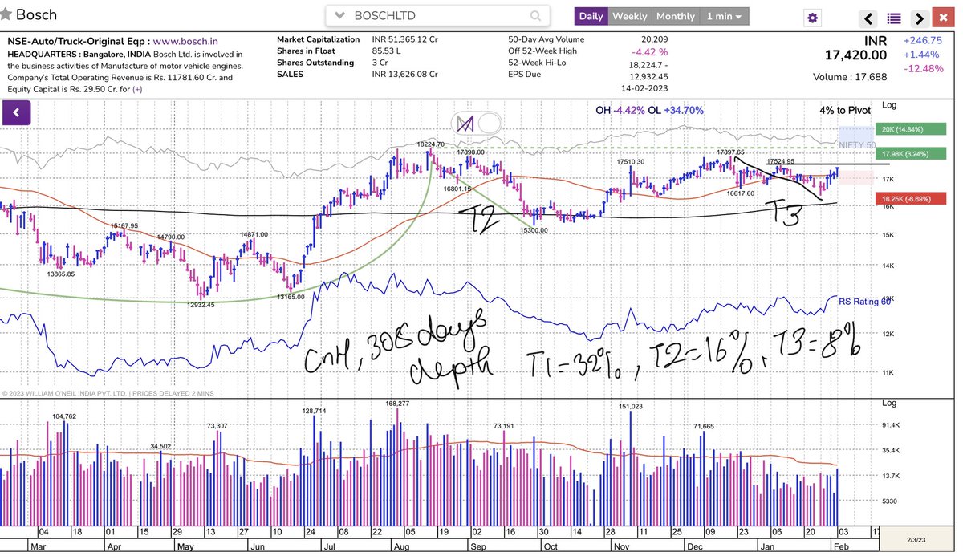The image size is (963, 560).
Task: Open the watchlist via the purple list icon
Action: 893,16
